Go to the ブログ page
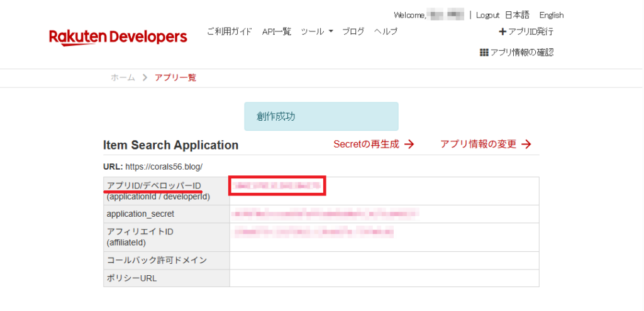644x311 pixels. point(353,31)
